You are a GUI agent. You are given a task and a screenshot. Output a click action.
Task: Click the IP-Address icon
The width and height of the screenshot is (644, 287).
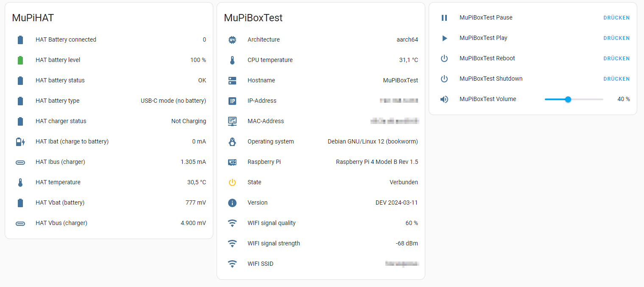point(232,101)
